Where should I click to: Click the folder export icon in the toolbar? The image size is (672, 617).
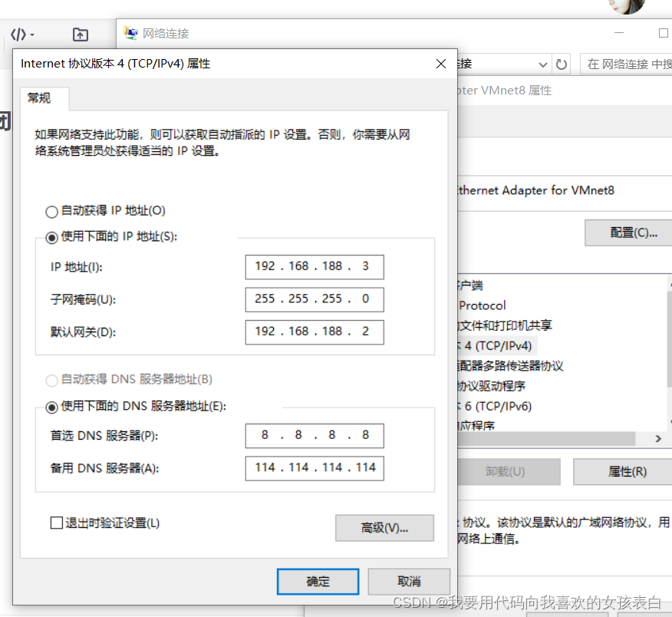[80, 34]
